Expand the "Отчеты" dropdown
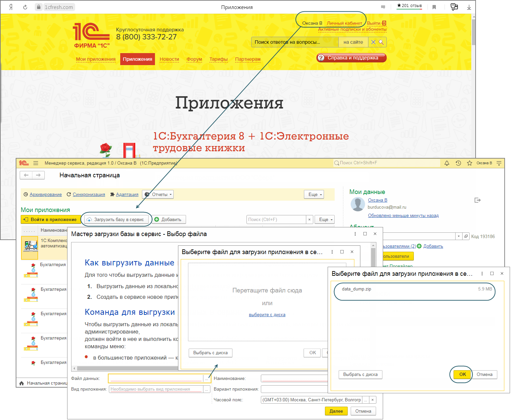This screenshot has height=420, width=511. (x=158, y=194)
